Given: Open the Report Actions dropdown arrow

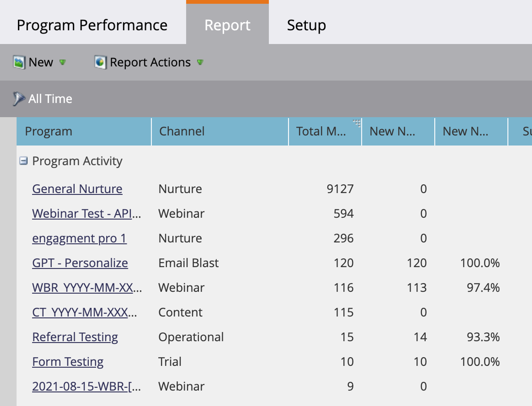Looking at the screenshot, I should click(200, 62).
